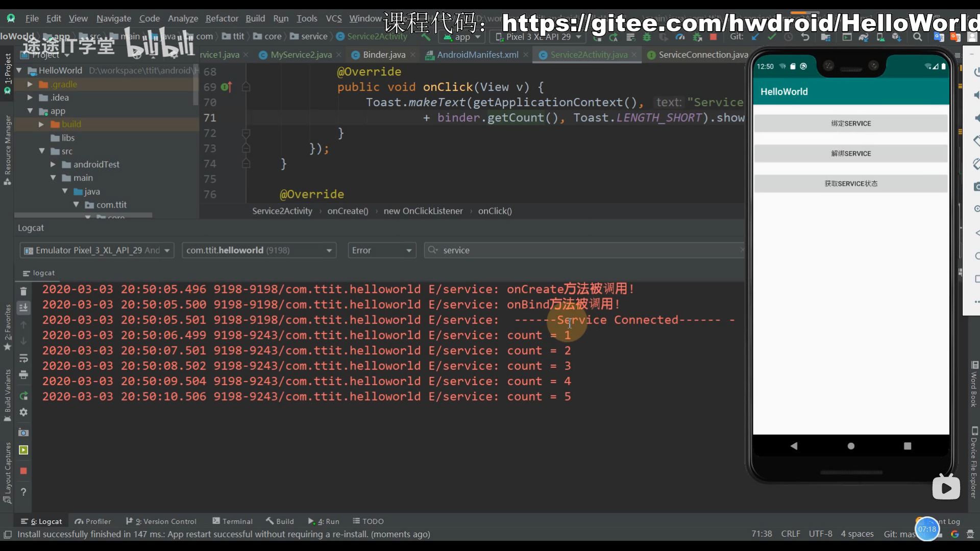Image resolution: width=980 pixels, height=551 pixels.
Task: Open the Terminal tool window
Action: [x=233, y=521]
